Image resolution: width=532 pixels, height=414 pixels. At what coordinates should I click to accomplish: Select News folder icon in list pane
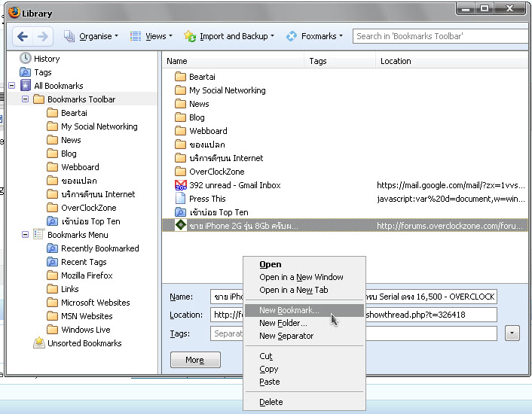click(x=181, y=104)
